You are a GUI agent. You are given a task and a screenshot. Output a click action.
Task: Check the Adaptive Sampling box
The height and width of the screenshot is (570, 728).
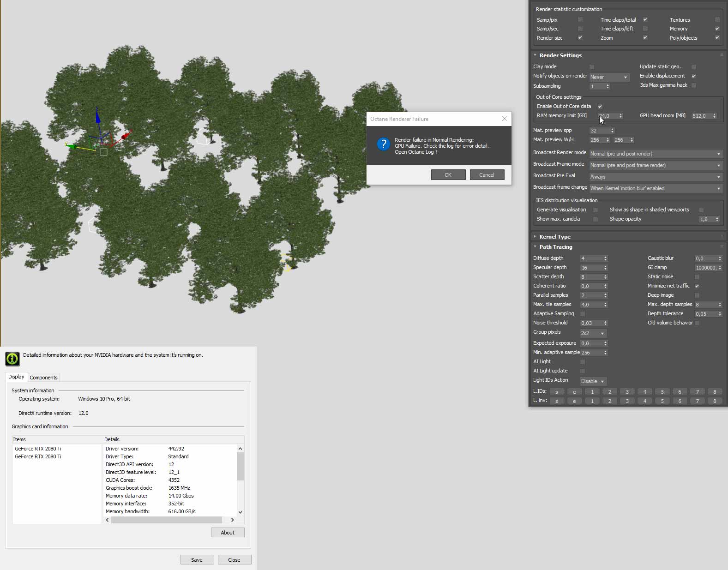coord(583,313)
